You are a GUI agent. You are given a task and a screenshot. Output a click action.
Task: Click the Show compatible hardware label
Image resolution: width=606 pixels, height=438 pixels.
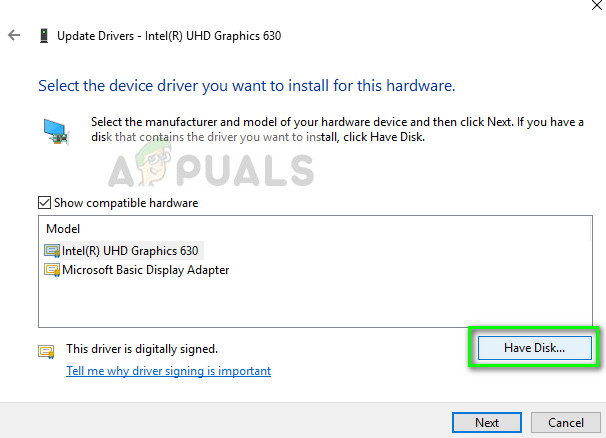126,203
